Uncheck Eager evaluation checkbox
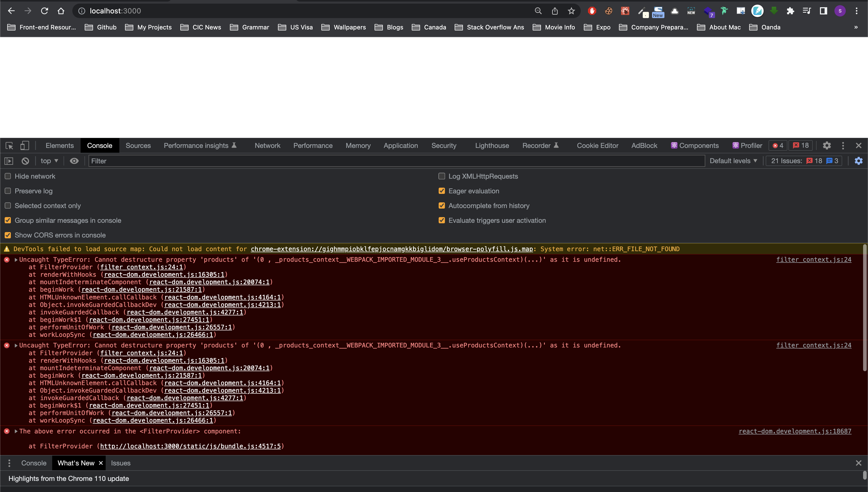 coord(441,191)
